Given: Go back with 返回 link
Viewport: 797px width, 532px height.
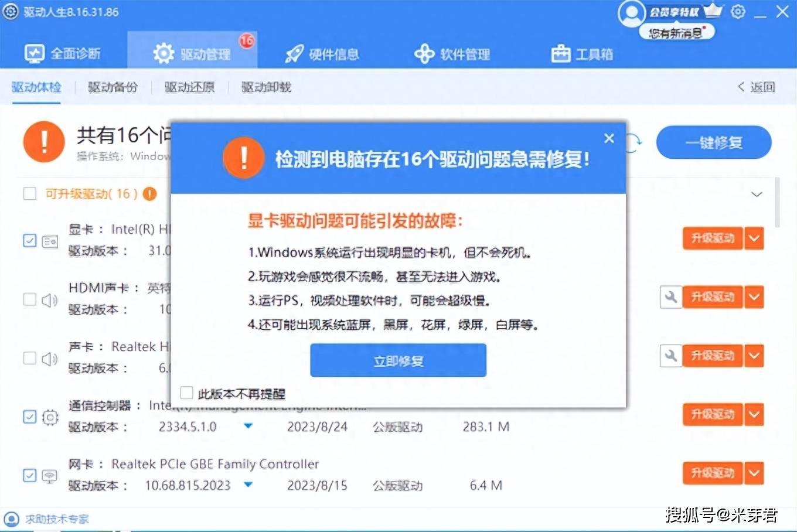Looking at the screenshot, I should pos(756,87).
